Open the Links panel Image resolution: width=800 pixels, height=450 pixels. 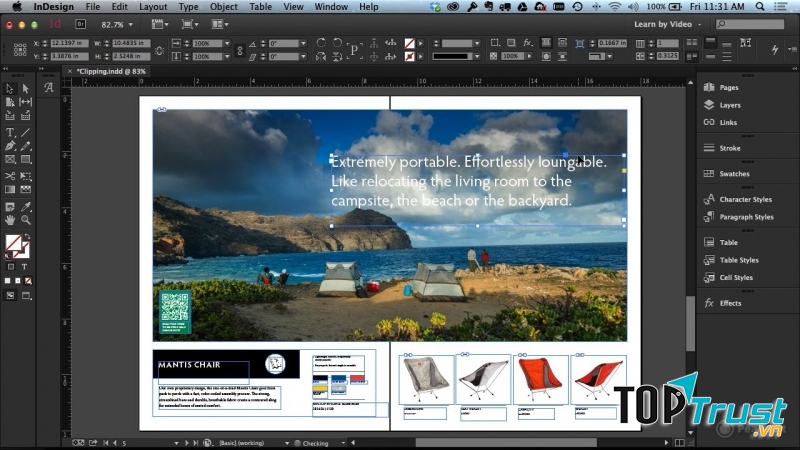728,122
